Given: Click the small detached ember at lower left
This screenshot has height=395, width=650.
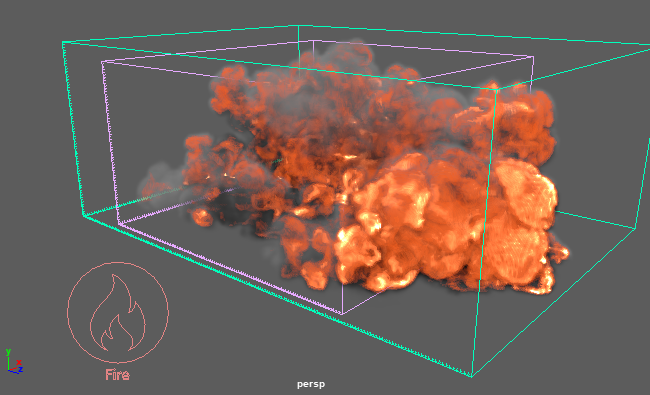Looking at the screenshot, I should click(x=202, y=217).
